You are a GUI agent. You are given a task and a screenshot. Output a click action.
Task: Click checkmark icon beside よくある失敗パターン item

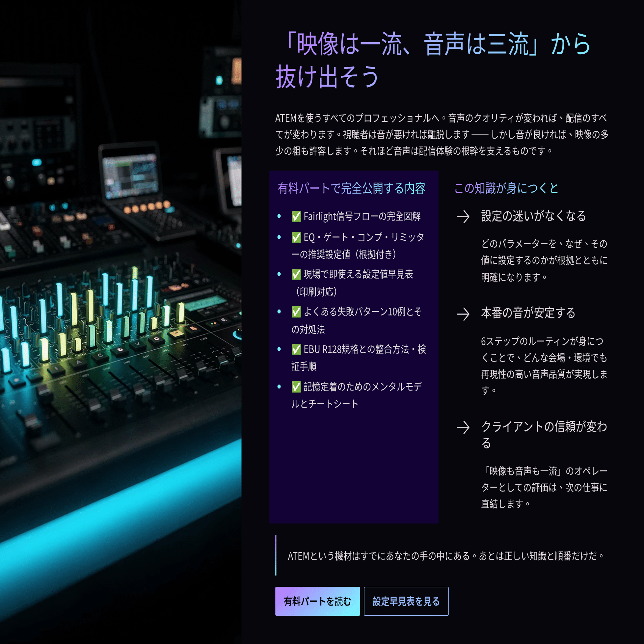[296, 312]
